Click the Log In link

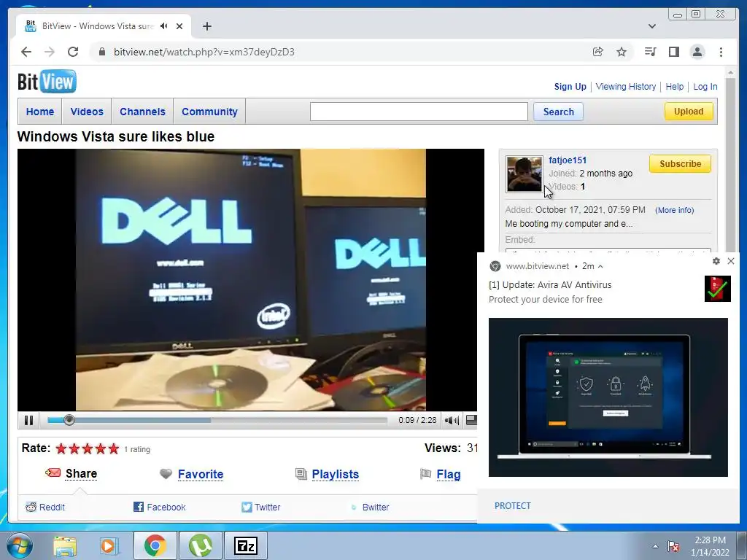(x=705, y=87)
